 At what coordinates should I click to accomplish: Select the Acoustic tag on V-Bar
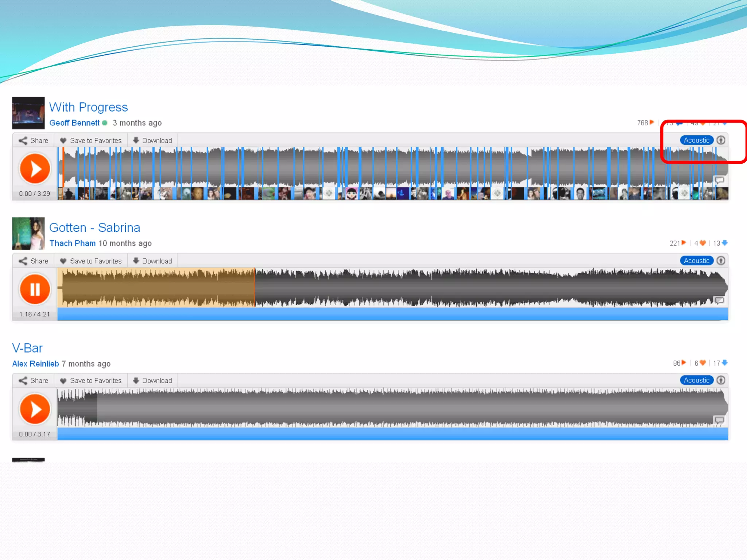pyautogui.click(x=696, y=380)
